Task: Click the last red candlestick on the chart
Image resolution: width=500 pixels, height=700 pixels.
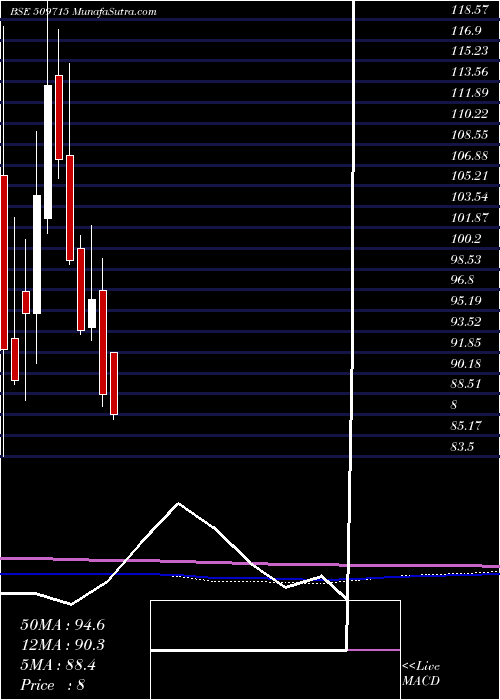Action: point(114,383)
